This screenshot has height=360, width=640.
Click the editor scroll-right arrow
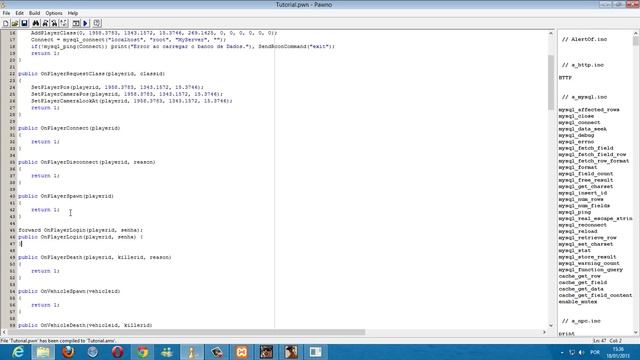pyautogui.click(x=544, y=332)
